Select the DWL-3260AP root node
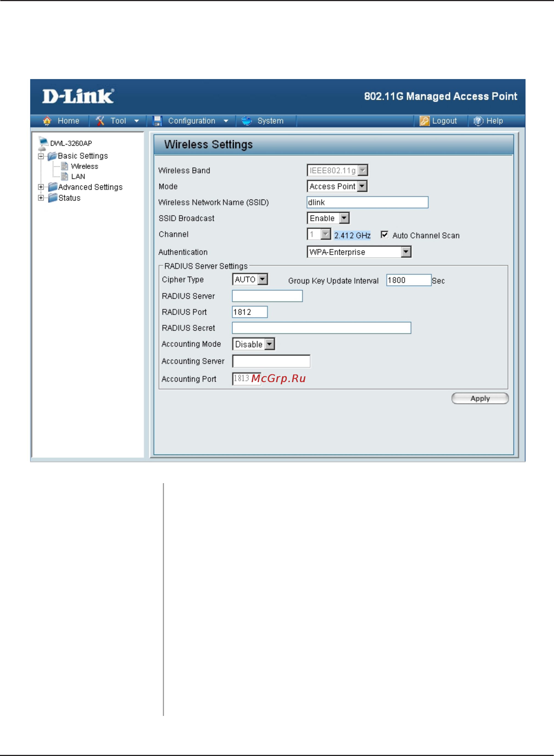This screenshot has width=554, height=756. [x=71, y=143]
